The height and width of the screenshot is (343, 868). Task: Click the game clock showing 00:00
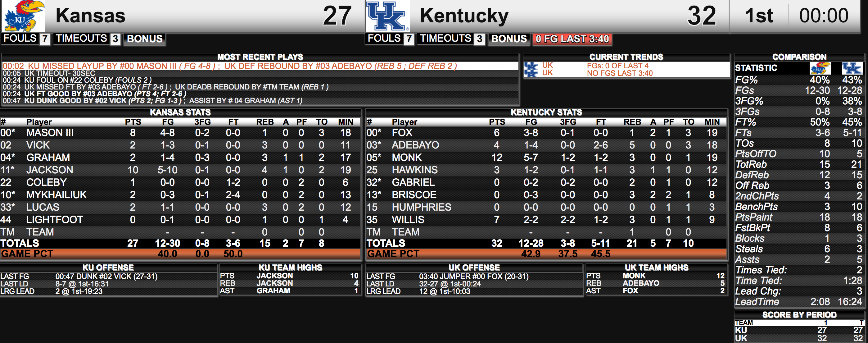coord(824,16)
